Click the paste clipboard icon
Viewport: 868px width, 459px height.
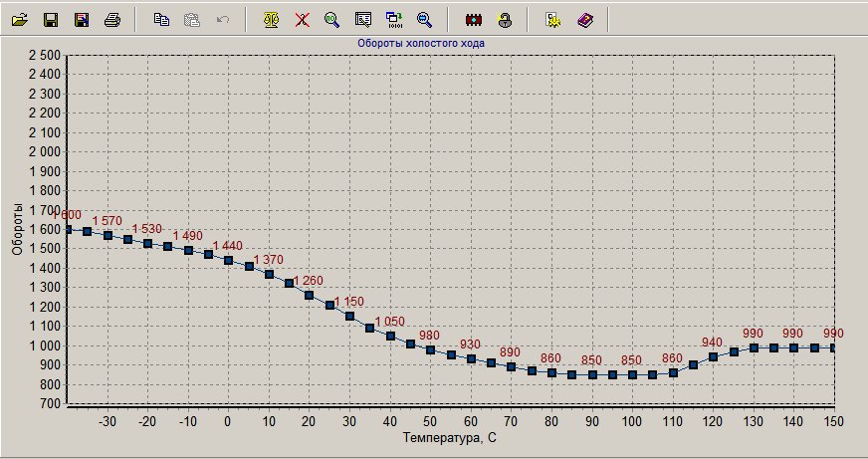(191, 19)
